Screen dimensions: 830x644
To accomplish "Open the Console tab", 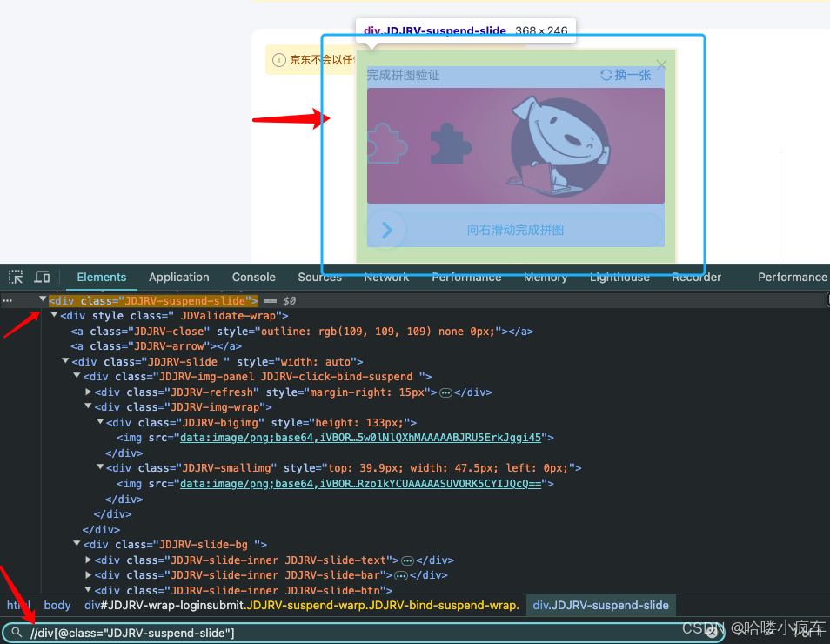I will pos(253,277).
